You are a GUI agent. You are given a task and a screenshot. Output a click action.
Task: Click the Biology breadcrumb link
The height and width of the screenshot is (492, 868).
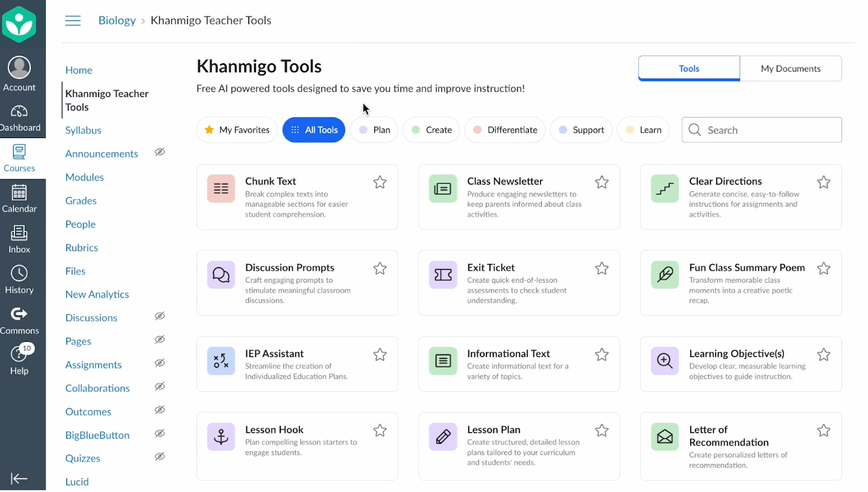[117, 20]
